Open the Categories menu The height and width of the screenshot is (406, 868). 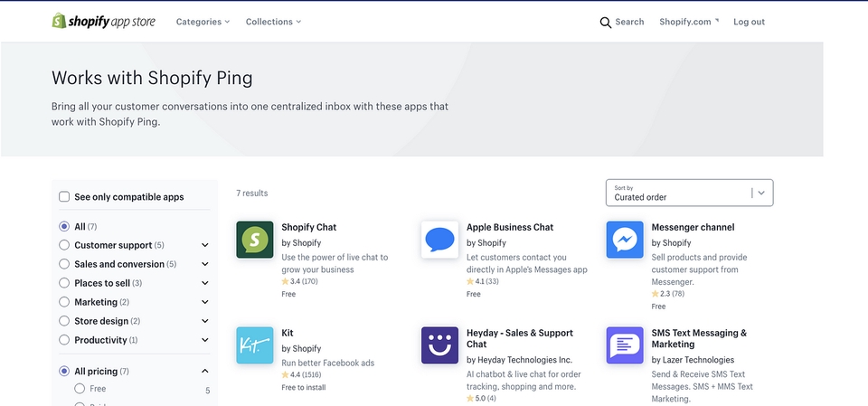click(x=203, y=22)
